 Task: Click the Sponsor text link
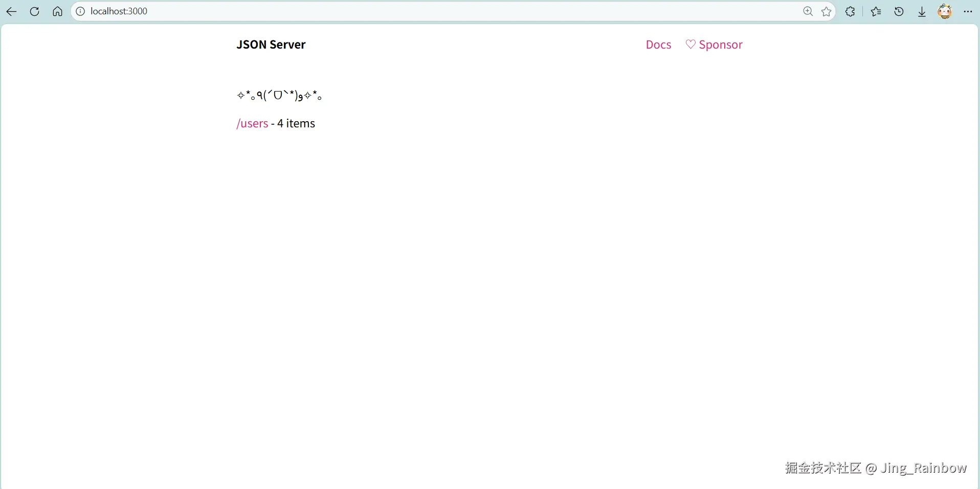(x=720, y=45)
